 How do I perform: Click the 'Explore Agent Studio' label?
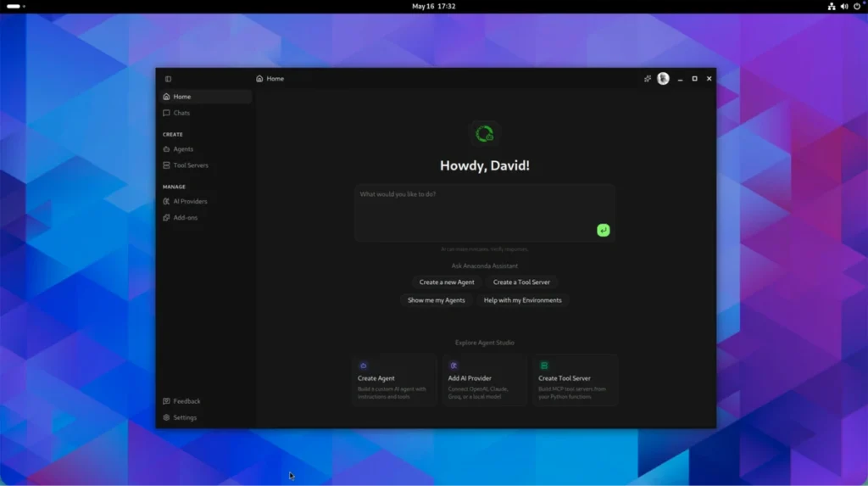tap(484, 343)
